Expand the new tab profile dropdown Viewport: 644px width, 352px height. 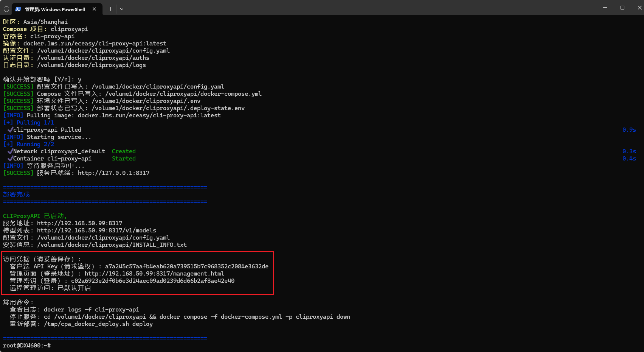[x=122, y=9]
